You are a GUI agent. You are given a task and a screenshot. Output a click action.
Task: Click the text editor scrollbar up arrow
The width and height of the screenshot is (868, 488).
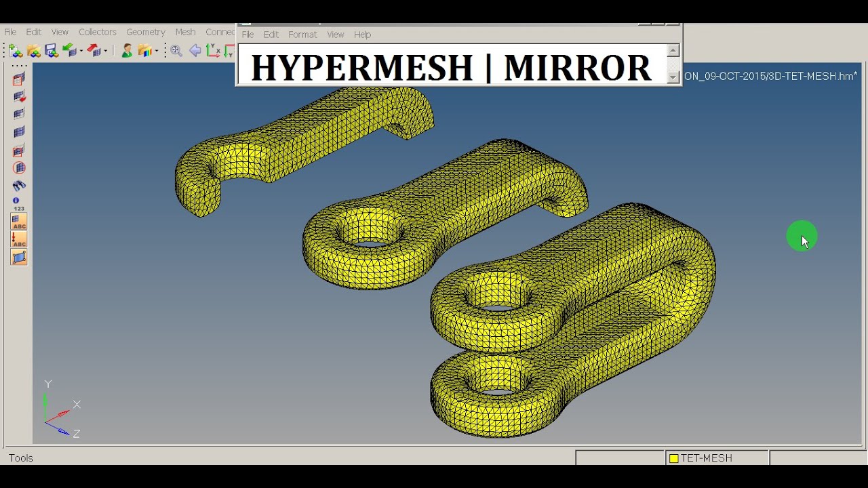click(673, 50)
